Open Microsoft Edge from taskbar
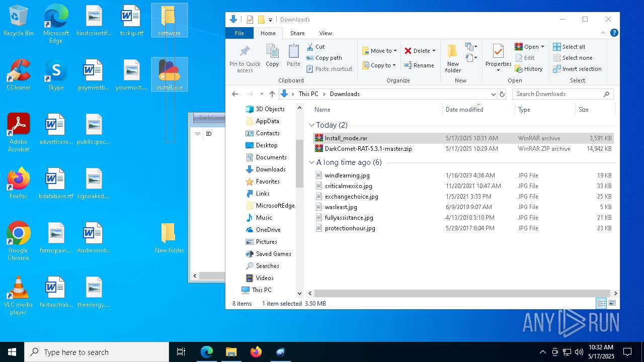 [207, 352]
